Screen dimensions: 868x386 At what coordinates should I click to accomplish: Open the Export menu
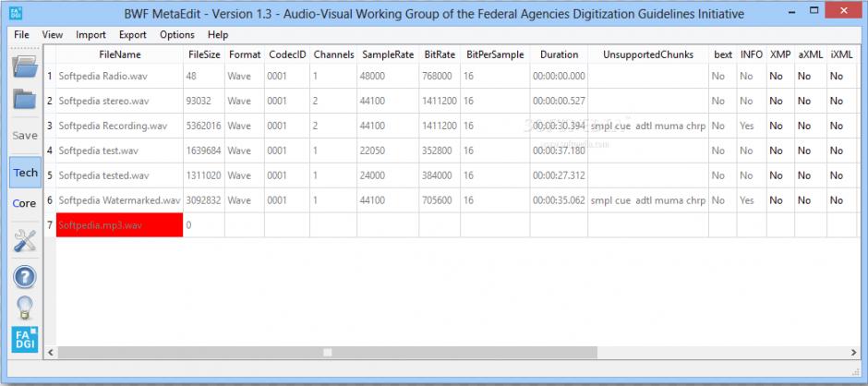pyautogui.click(x=132, y=34)
